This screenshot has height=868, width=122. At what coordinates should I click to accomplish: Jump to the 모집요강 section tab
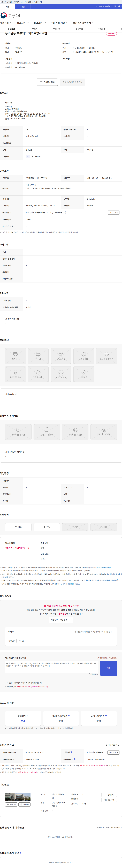tap(11, 29)
